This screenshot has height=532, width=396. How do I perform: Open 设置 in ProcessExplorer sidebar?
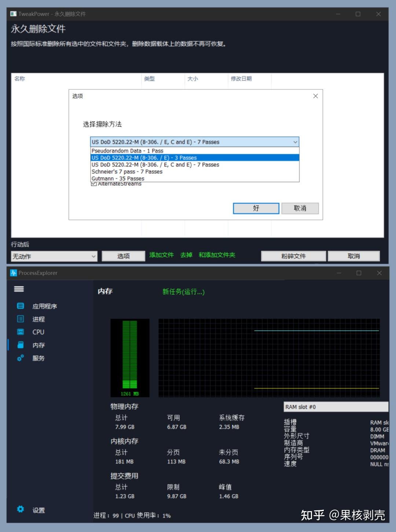pyautogui.click(x=38, y=510)
